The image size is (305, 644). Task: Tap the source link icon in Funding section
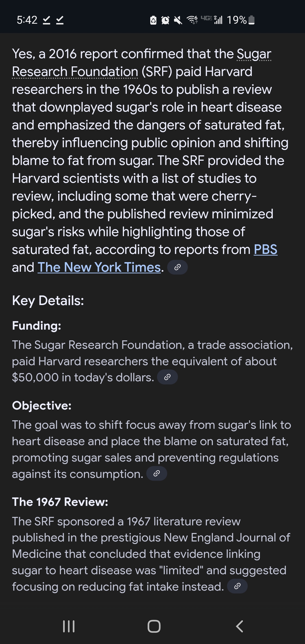[167, 377]
